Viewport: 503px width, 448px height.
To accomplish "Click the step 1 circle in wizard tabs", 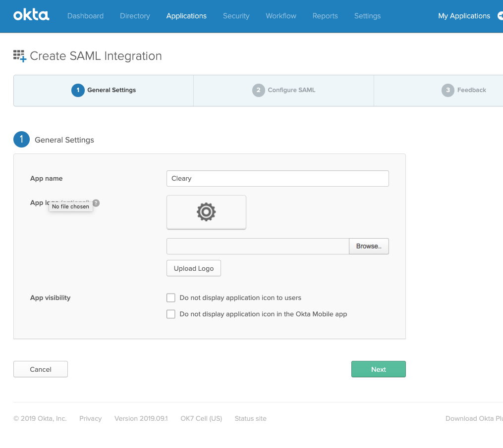I will [78, 90].
